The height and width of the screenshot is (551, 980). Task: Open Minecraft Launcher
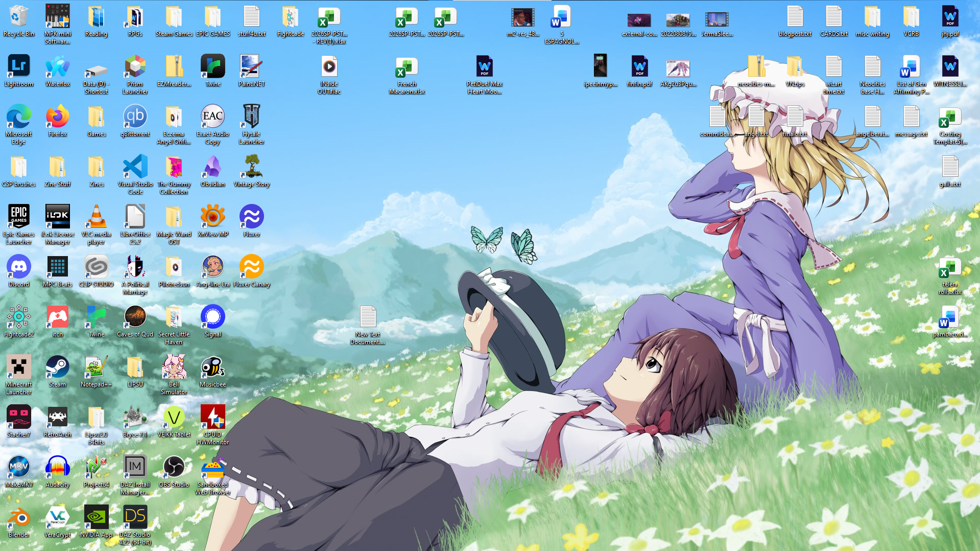click(x=19, y=376)
